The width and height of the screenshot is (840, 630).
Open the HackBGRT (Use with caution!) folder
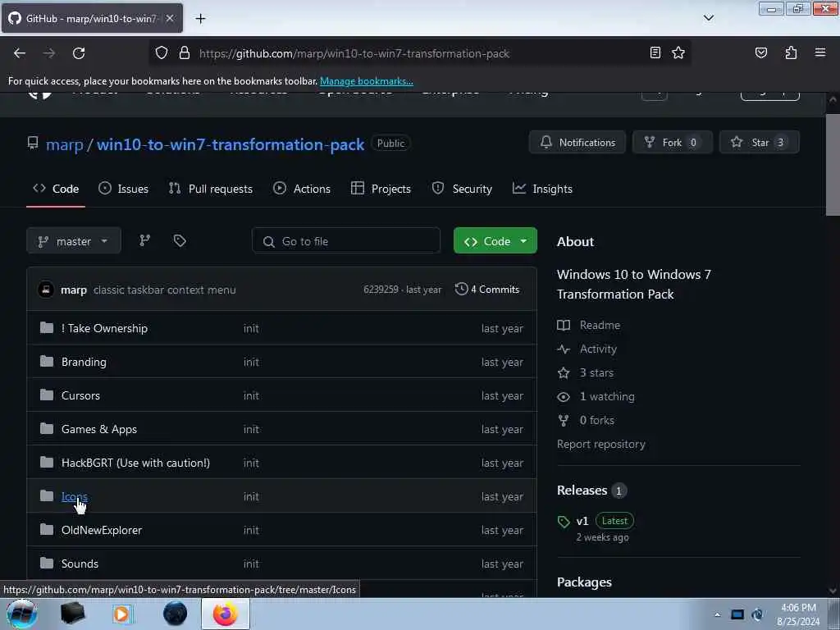(135, 463)
